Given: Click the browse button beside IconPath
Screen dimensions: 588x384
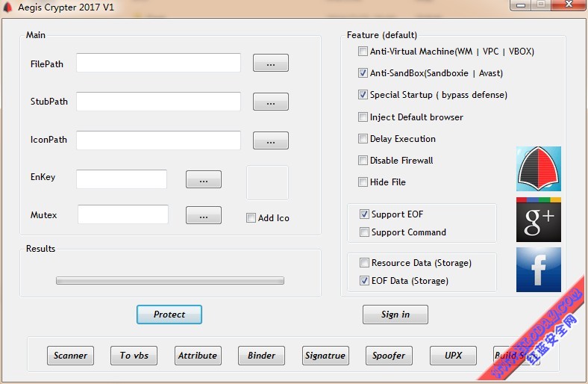Looking at the screenshot, I should pyautogui.click(x=271, y=140).
